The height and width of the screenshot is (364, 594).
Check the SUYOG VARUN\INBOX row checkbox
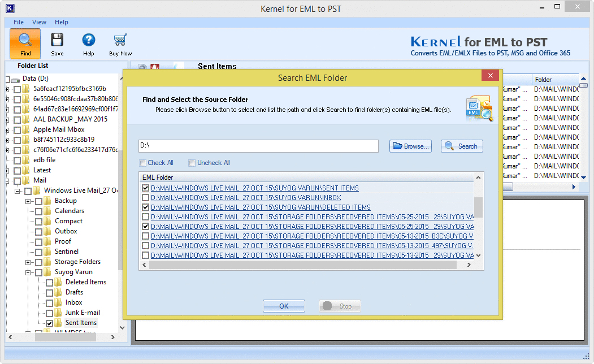coord(145,198)
